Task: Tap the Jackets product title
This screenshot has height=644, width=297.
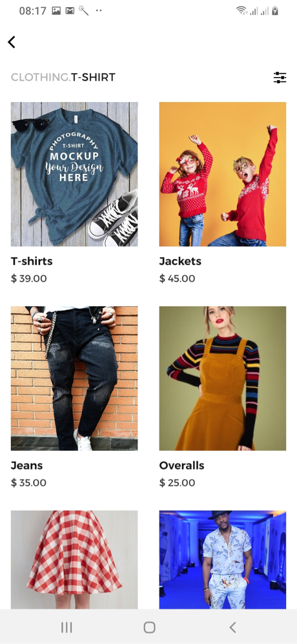Action: pos(180,261)
